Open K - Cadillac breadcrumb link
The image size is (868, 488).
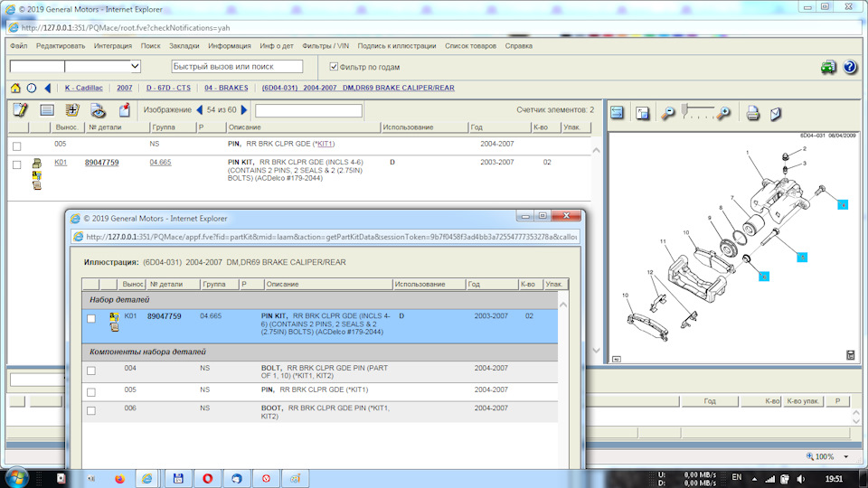click(83, 88)
